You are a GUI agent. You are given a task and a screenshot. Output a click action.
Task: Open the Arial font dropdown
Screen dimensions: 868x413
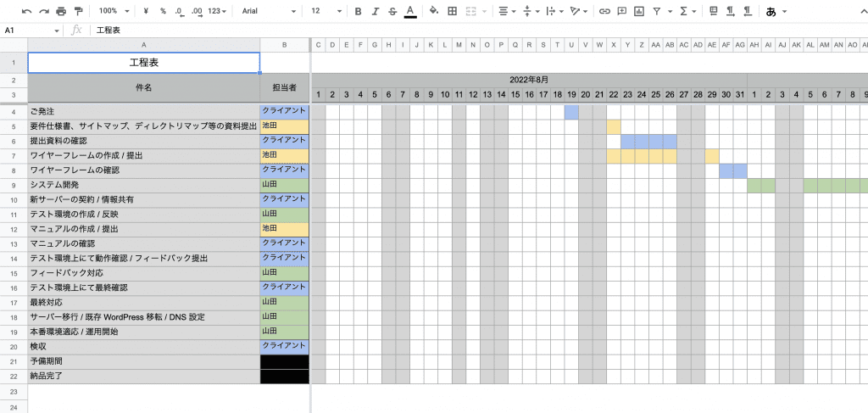click(x=269, y=11)
